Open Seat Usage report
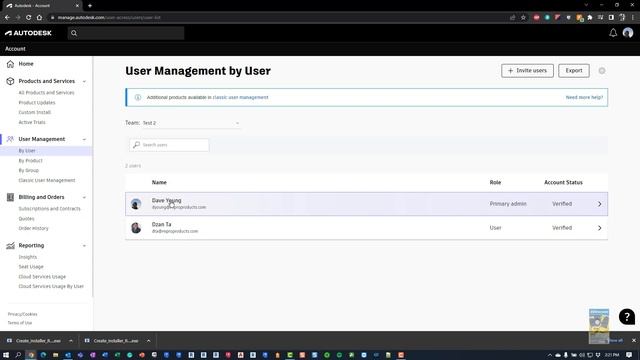This screenshot has height=360, width=640. [31, 267]
